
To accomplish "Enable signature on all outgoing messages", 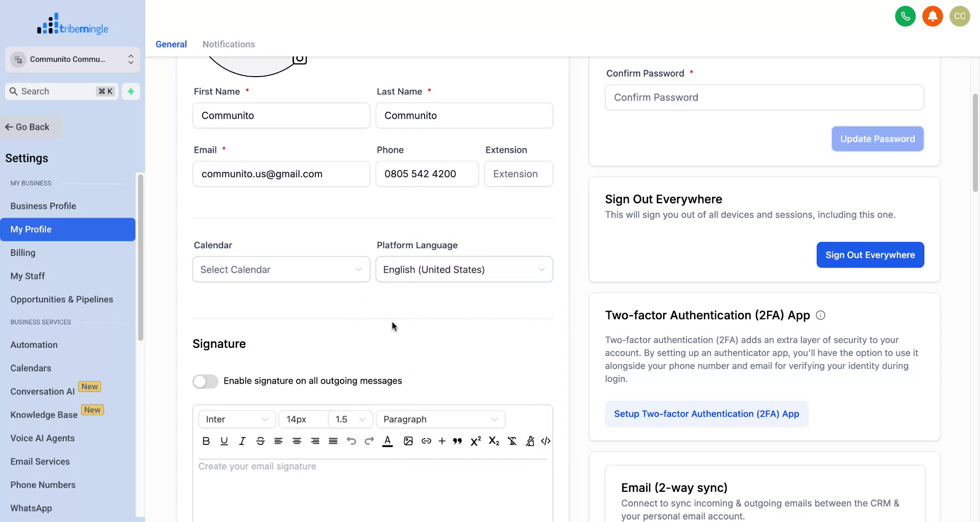I will (x=205, y=381).
